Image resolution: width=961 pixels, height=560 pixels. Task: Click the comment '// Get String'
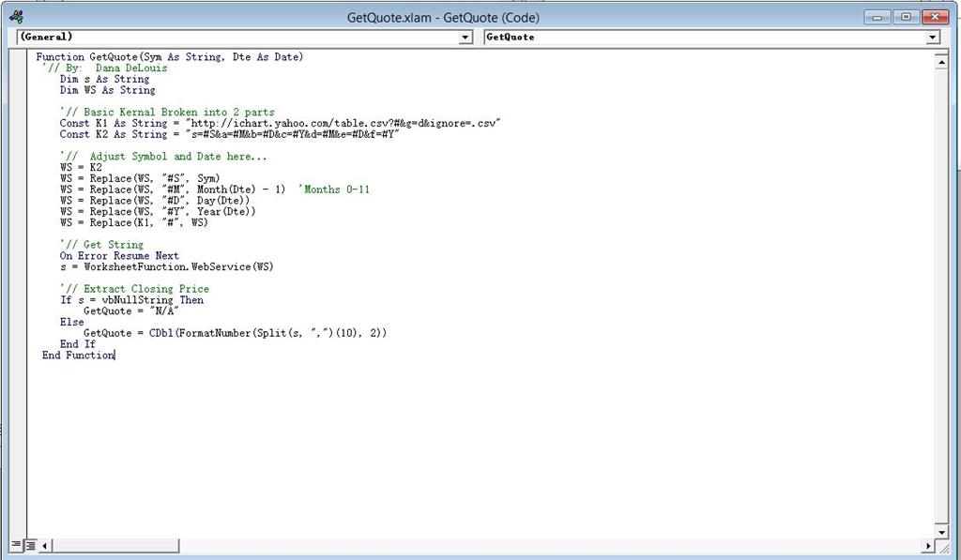[x=101, y=245]
